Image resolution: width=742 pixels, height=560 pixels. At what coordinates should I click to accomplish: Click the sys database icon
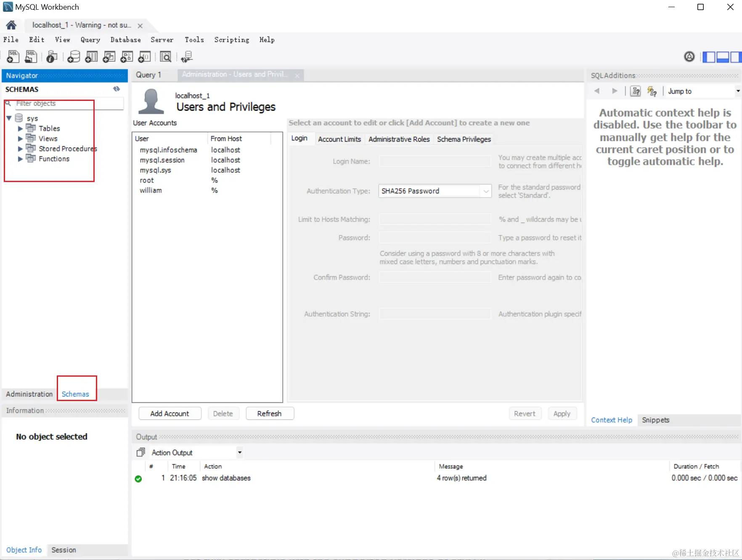click(19, 118)
